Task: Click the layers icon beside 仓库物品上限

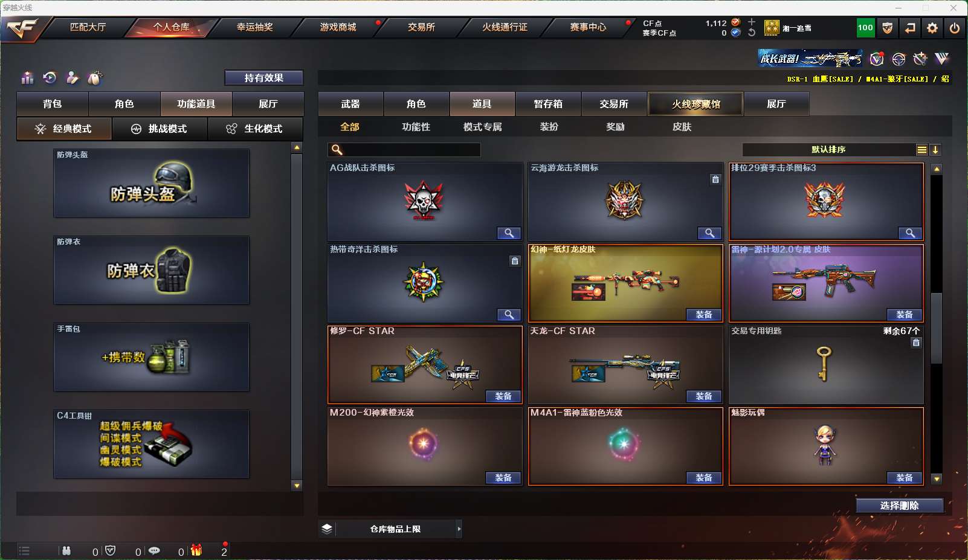Action: 327,529
